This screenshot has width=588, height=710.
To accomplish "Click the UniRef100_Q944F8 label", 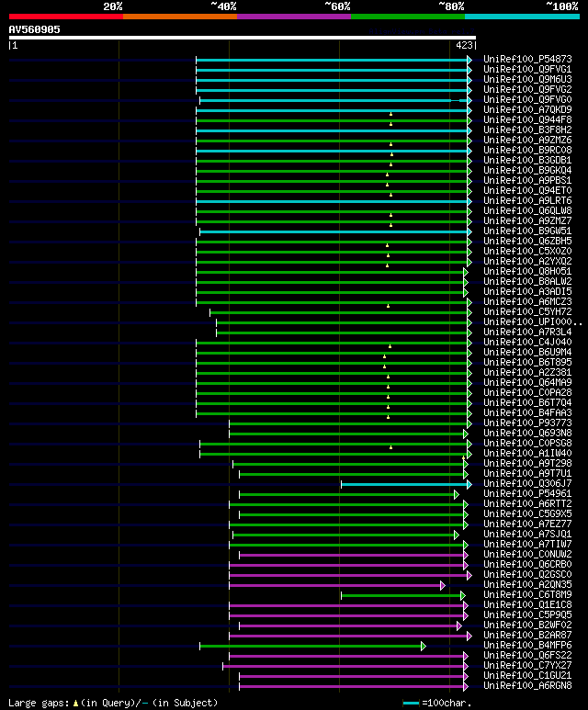I will tap(527, 120).
